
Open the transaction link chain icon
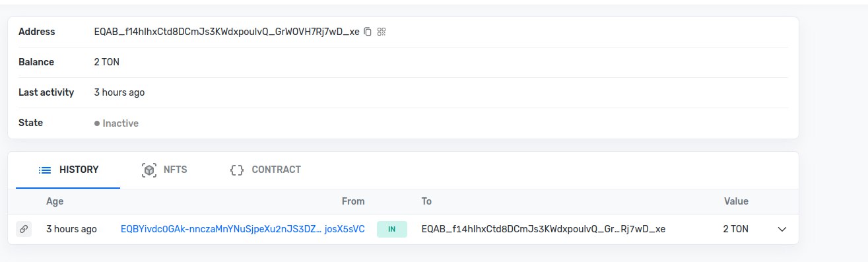tap(24, 229)
